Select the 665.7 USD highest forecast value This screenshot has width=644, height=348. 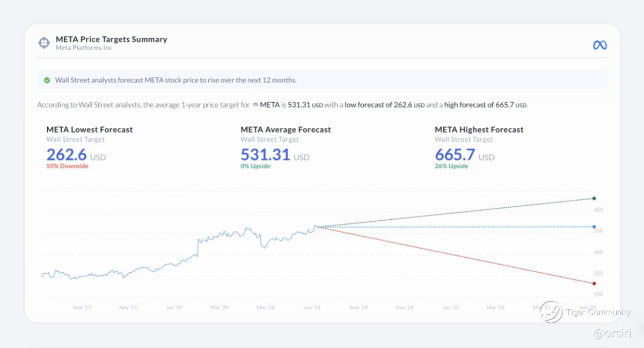click(x=455, y=155)
